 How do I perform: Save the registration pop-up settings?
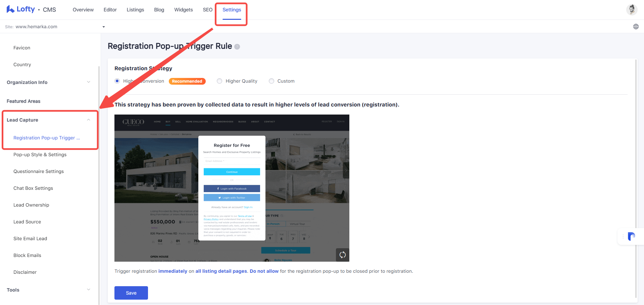(x=131, y=293)
